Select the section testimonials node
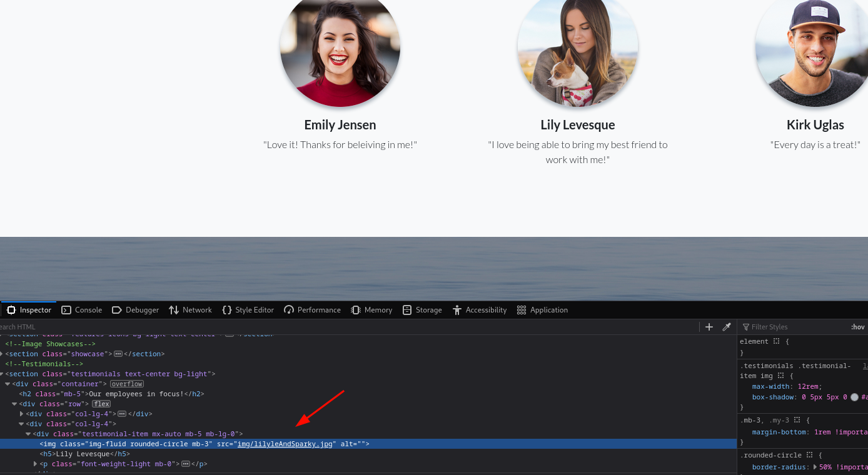 click(x=110, y=374)
